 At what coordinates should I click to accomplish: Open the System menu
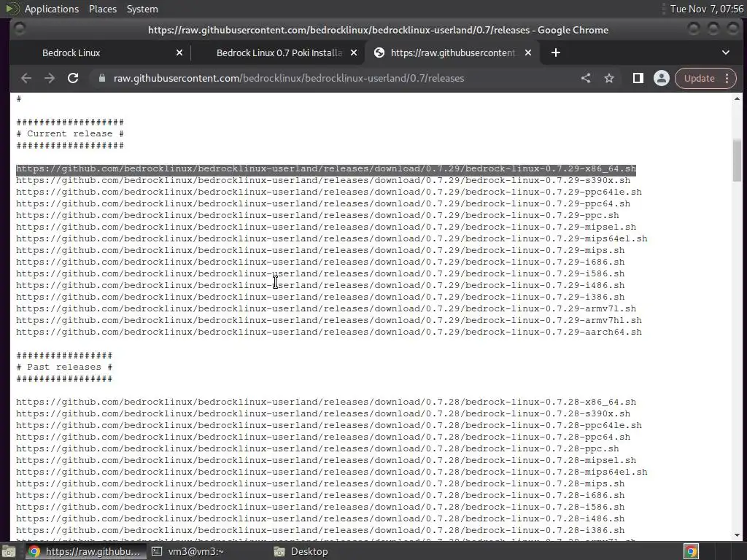142,9
